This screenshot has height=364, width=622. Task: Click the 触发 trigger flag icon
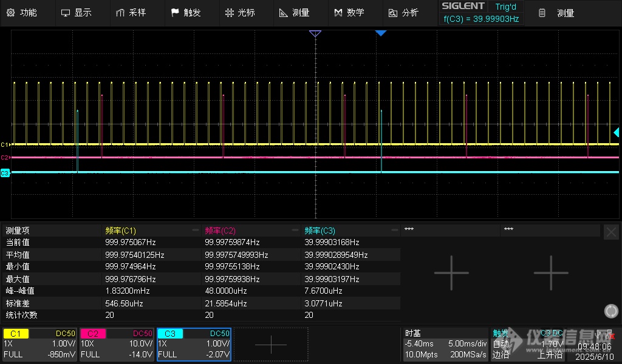click(x=175, y=13)
